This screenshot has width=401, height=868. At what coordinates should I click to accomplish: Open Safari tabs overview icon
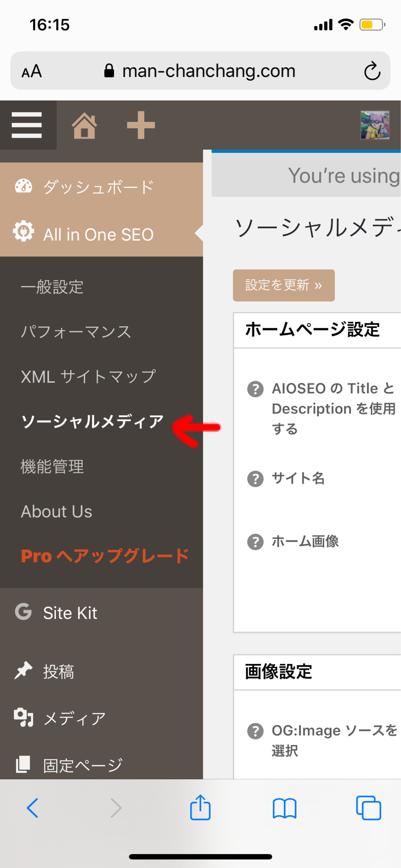click(x=368, y=808)
